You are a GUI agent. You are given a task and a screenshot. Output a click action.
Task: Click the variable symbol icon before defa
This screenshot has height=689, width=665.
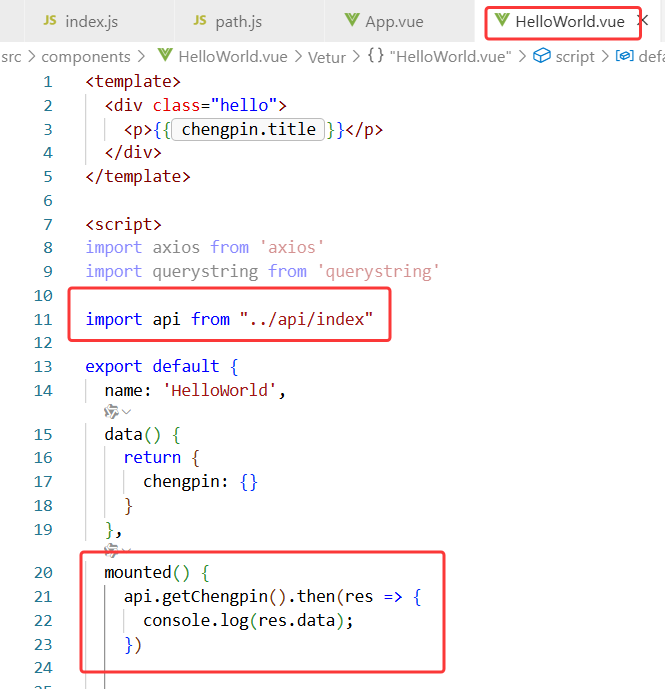click(625, 56)
